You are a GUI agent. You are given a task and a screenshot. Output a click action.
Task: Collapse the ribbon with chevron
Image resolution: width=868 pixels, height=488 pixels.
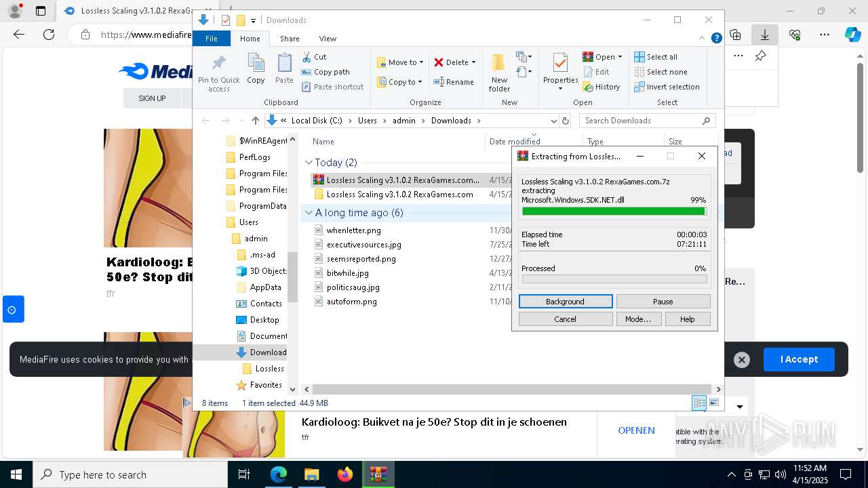(703, 39)
